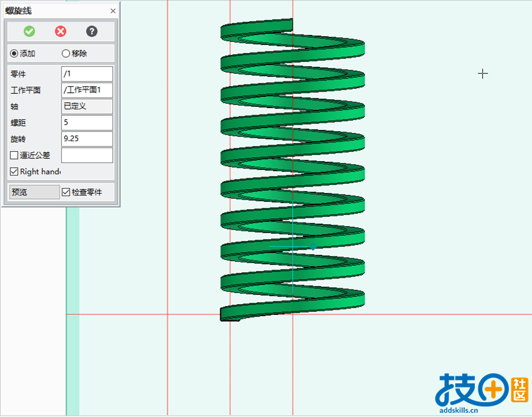The image size is (532, 417).
Task: Toggle the 检查零件 checkbox
Action: coord(66,193)
